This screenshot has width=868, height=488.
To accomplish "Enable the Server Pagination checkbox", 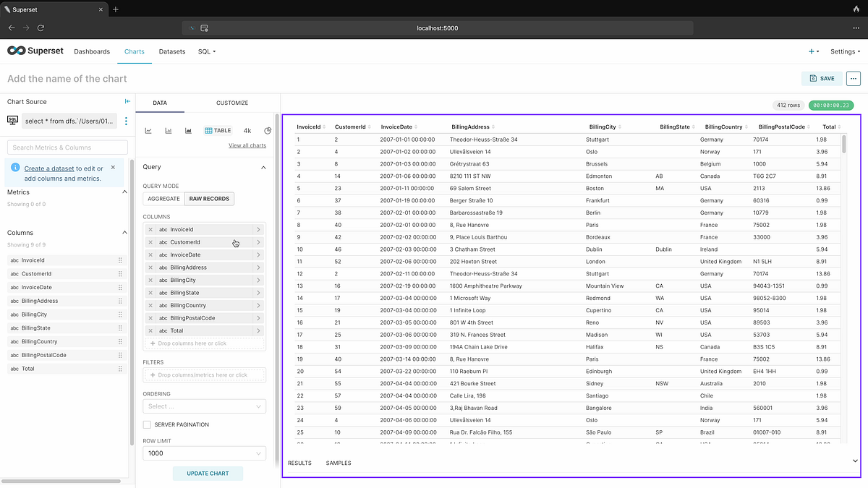I will click(x=147, y=424).
